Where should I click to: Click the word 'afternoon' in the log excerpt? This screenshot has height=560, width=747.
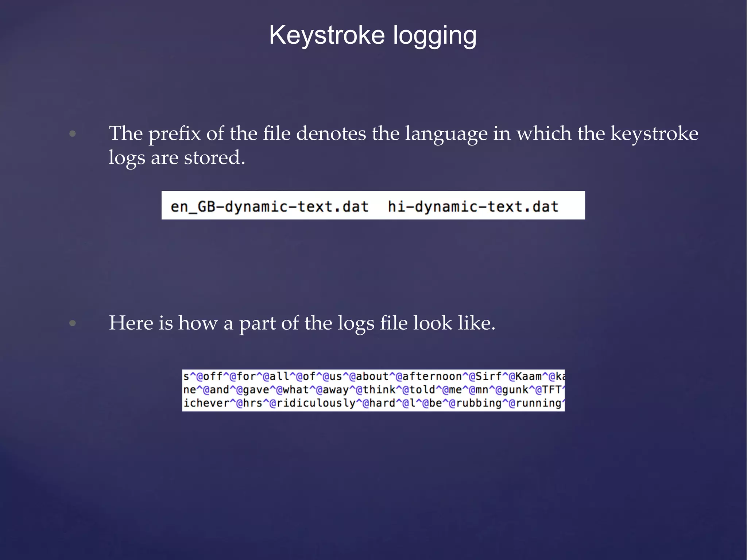coord(432,376)
